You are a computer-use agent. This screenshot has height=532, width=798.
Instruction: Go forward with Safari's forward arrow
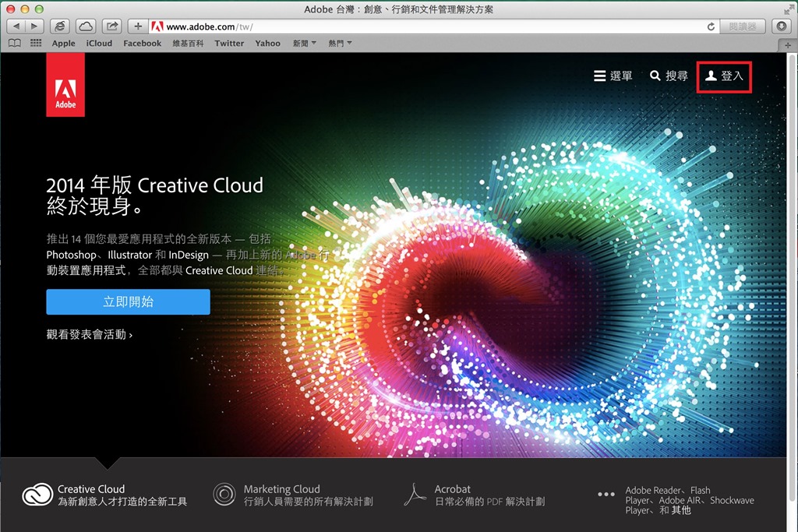[x=34, y=26]
